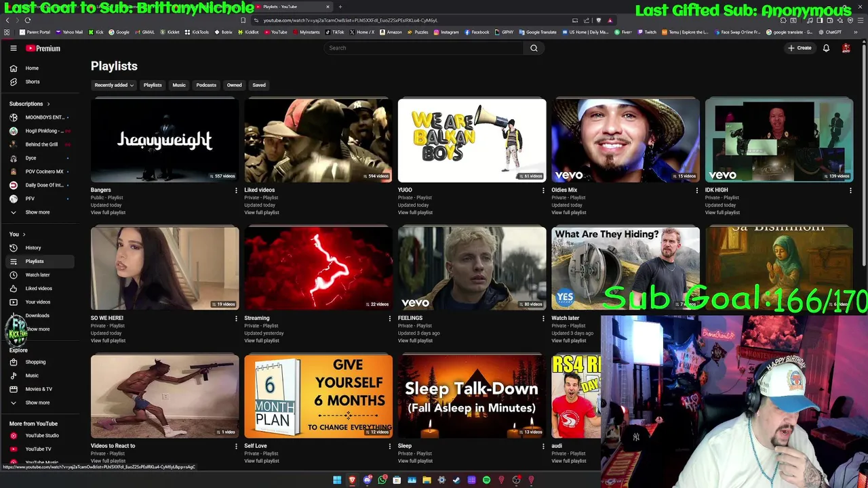Viewport: 868px width, 488px height.
Task: Open Playlists in the sidebar
Action: point(41,261)
